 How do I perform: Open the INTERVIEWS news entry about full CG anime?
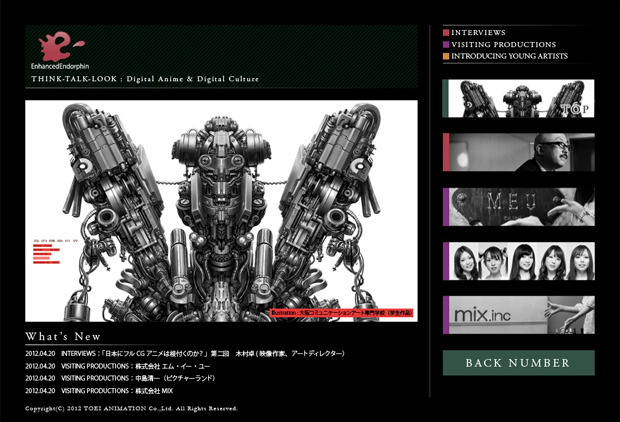click(187, 354)
